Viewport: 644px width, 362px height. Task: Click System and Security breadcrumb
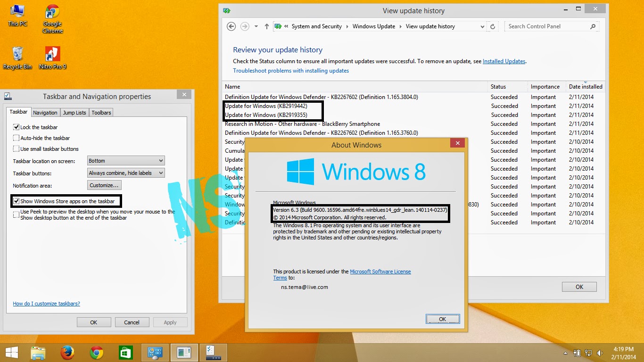pyautogui.click(x=316, y=26)
